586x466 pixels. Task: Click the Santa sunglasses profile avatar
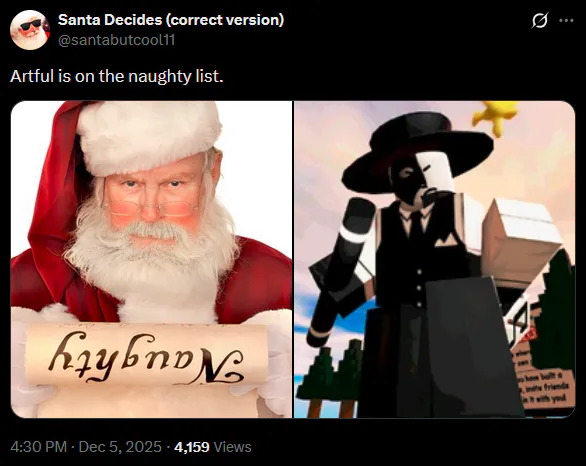click(x=30, y=30)
